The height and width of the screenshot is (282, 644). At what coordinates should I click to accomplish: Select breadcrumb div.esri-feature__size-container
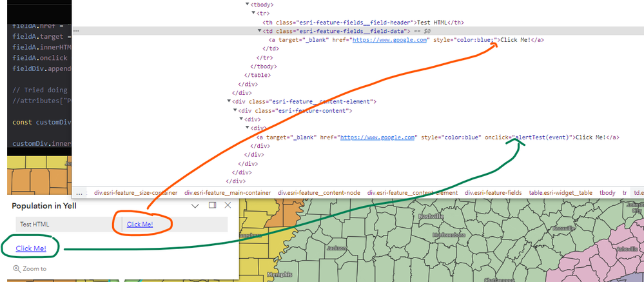pos(136,192)
